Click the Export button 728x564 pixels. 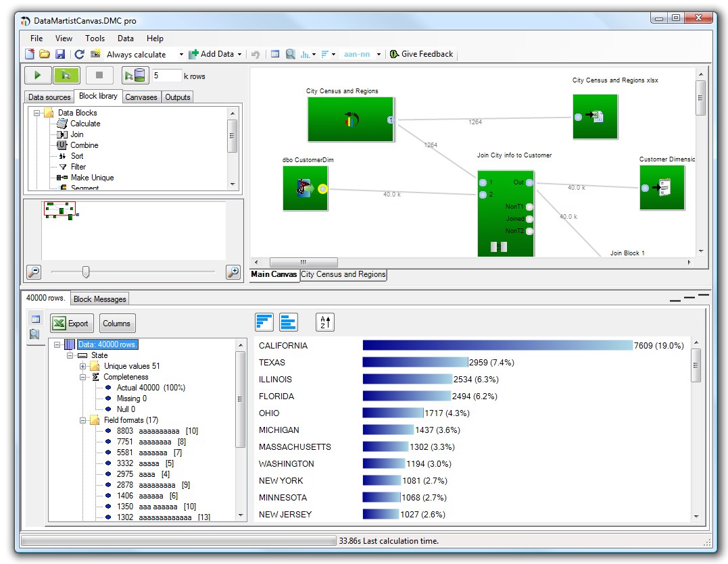[x=71, y=323]
